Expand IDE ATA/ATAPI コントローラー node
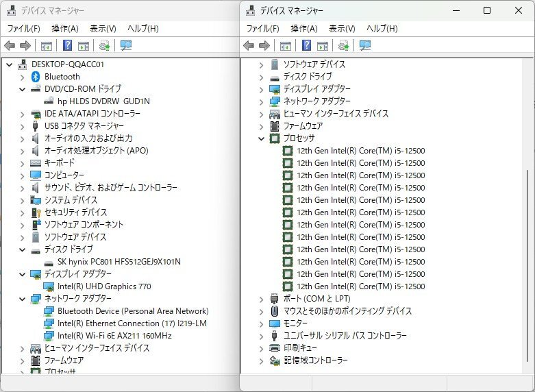Image resolution: width=535 pixels, height=392 pixels. click(23, 114)
